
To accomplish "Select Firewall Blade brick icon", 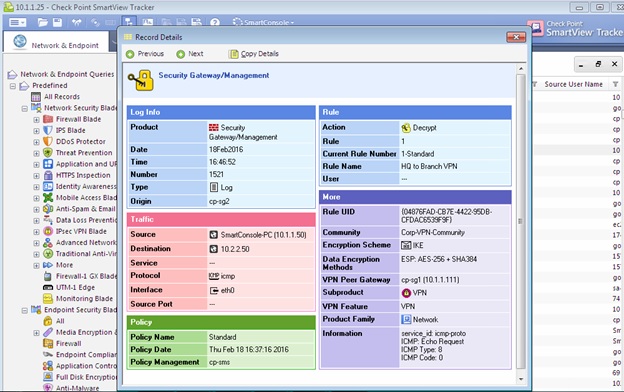I will [48, 119].
